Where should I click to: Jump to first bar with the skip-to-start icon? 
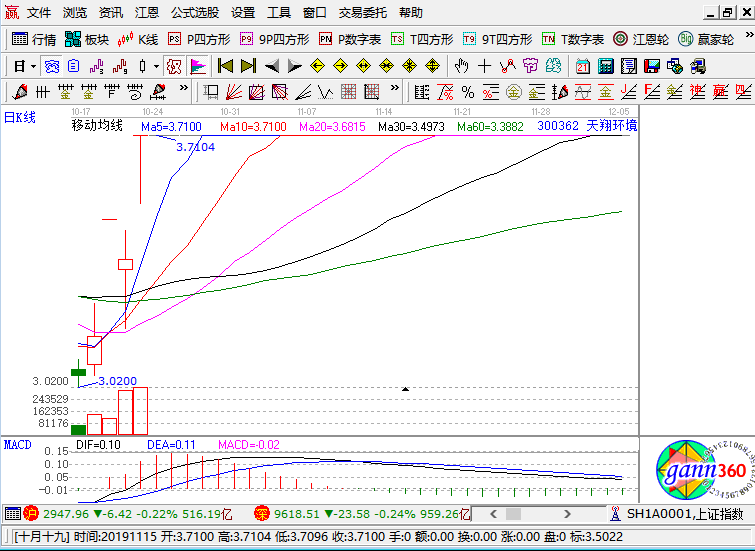pyautogui.click(x=225, y=66)
